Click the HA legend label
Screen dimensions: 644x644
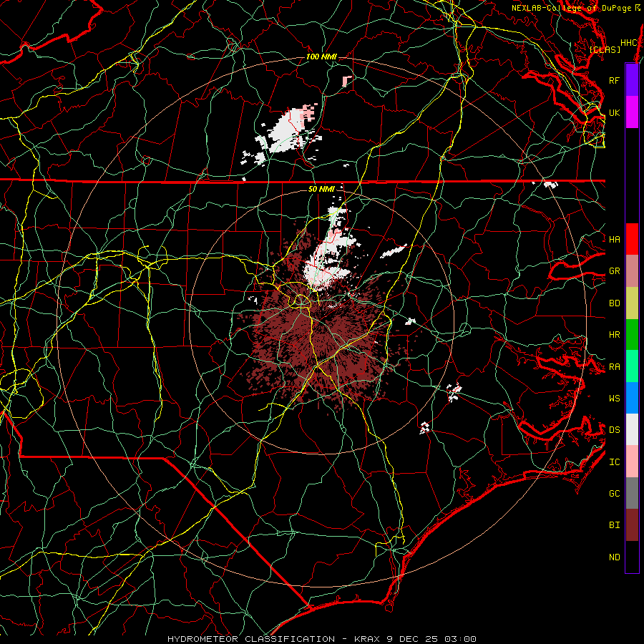(x=614, y=239)
